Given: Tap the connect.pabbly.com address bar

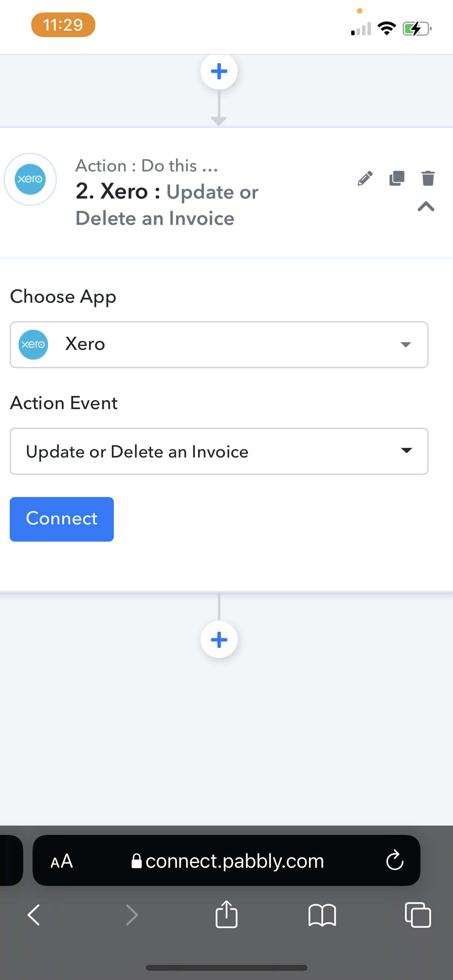Looking at the screenshot, I should pos(228,862).
